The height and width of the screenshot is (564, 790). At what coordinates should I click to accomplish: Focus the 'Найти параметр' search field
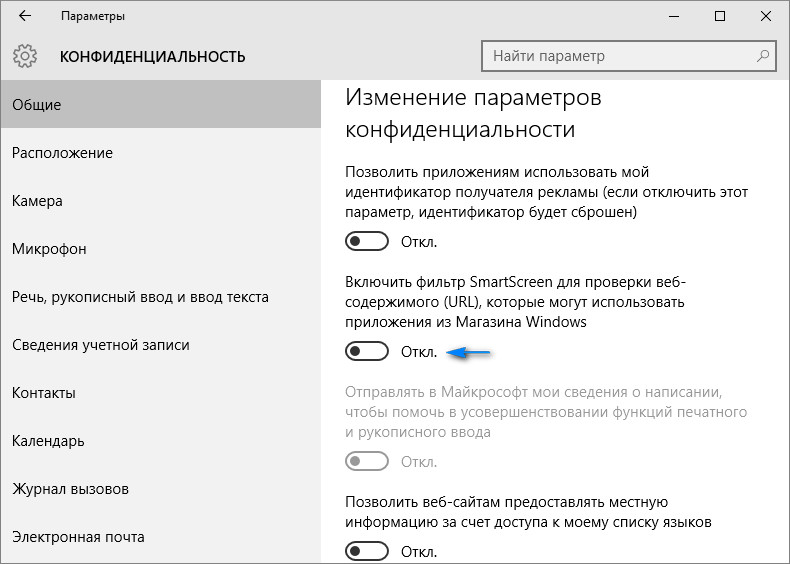coord(628,56)
